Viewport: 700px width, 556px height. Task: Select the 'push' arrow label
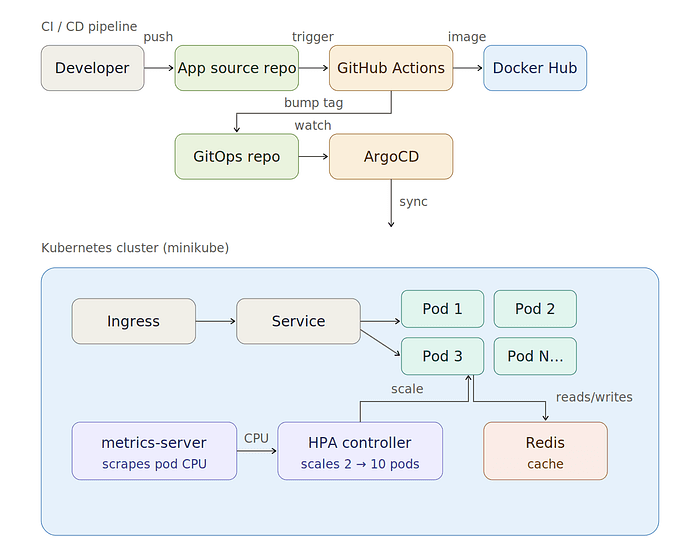158,37
